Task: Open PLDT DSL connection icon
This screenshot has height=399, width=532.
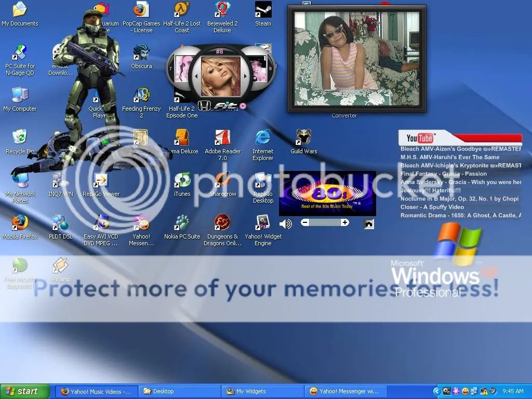Action: (60, 227)
